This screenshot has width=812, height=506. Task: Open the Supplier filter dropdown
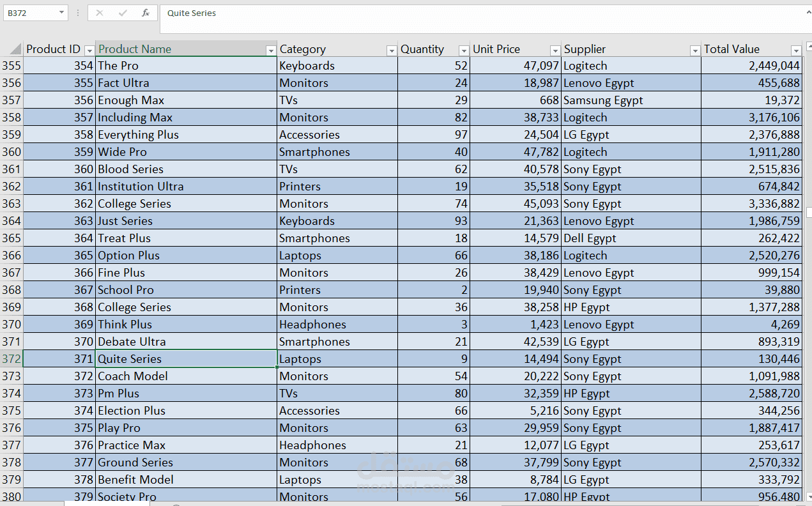pos(695,50)
